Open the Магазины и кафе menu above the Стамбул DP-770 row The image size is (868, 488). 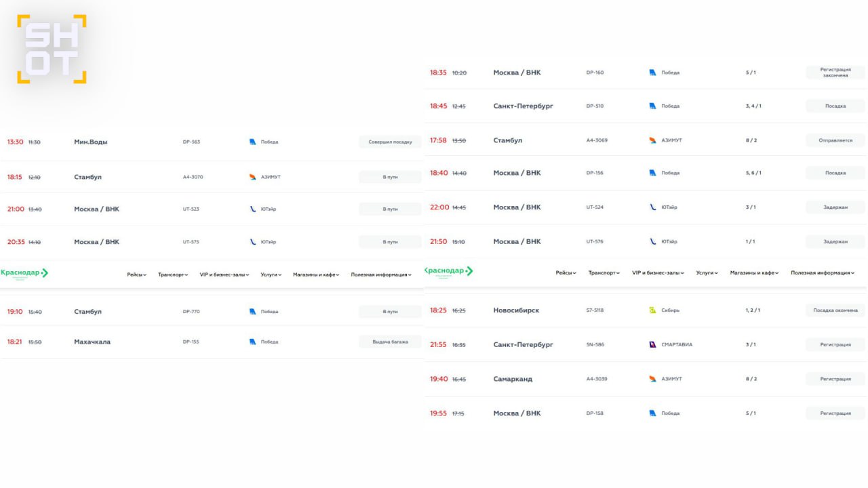(x=317, y=274)
